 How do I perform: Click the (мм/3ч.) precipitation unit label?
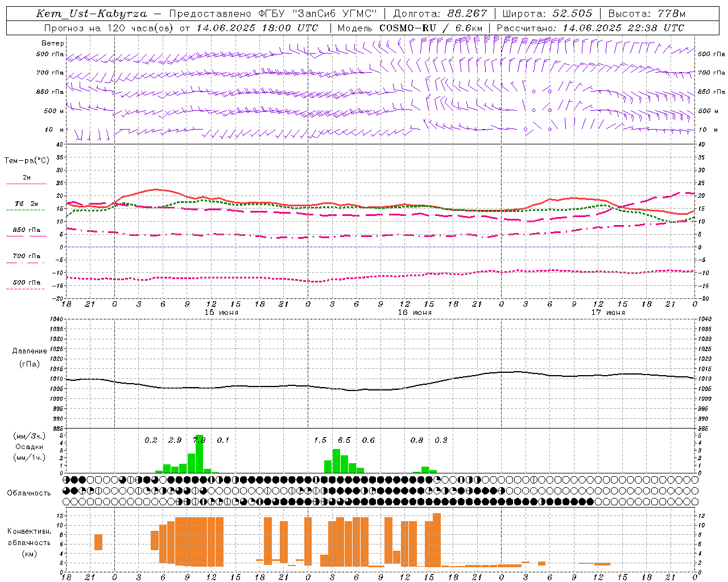29,436
